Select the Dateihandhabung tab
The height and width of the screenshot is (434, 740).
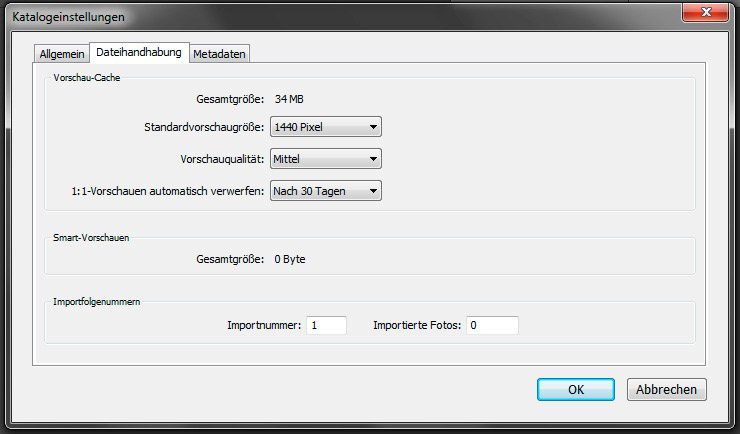139,52
